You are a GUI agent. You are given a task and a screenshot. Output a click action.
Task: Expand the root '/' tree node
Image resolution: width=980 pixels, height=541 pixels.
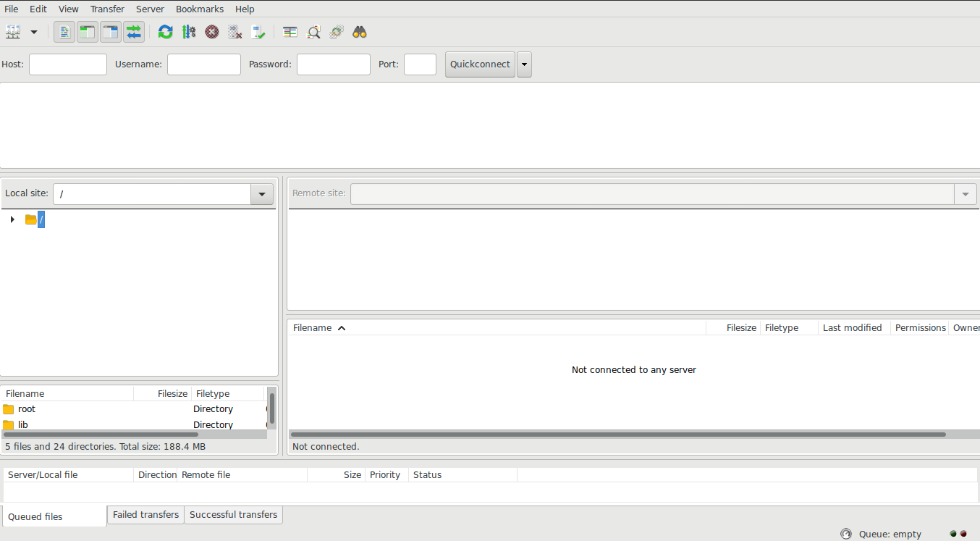pos(12,219)
